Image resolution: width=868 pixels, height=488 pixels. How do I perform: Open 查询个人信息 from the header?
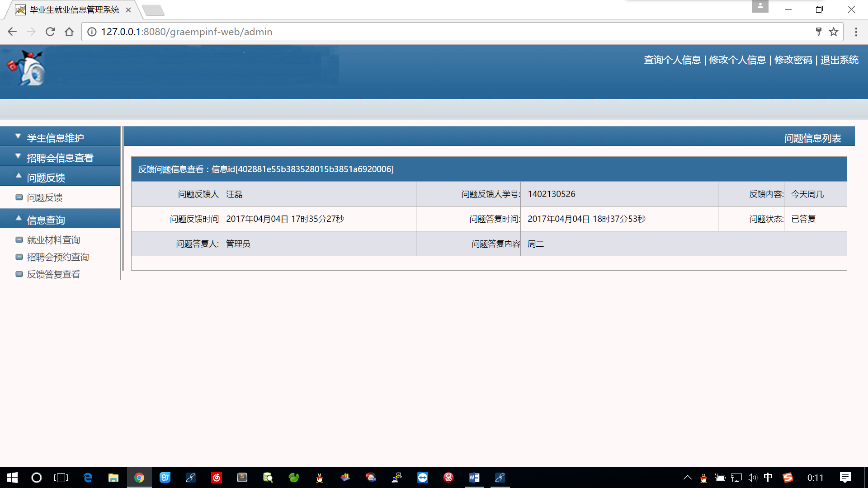click(672, 60)
